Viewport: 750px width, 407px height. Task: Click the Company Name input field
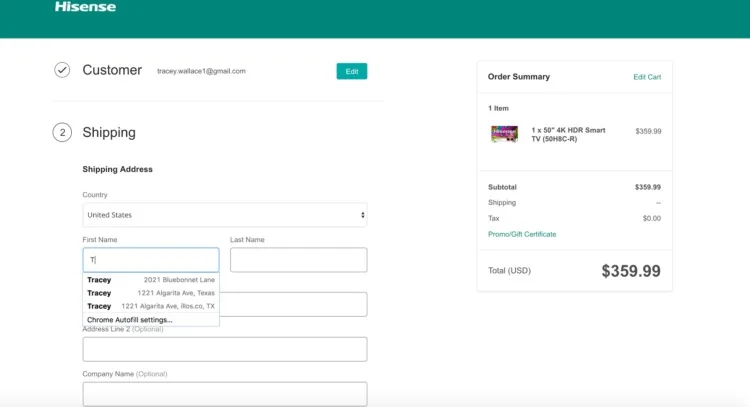click(x=225, y=394)
